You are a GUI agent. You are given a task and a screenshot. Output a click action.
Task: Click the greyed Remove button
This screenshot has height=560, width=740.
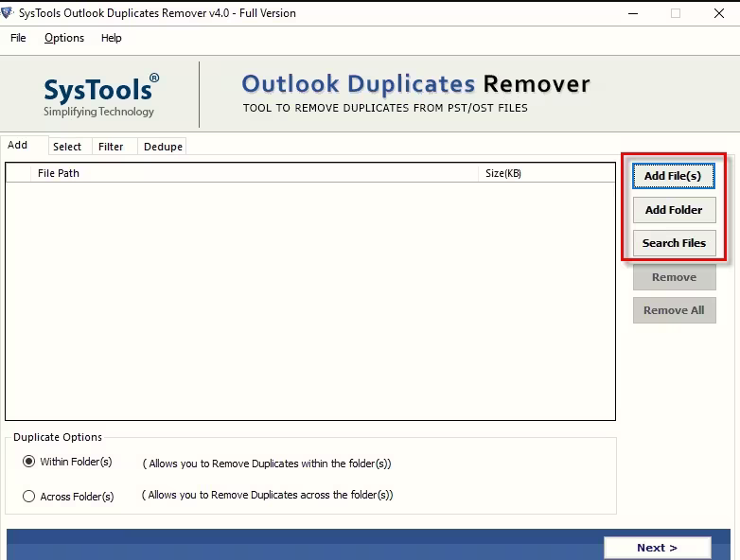[x=674, y=277]
